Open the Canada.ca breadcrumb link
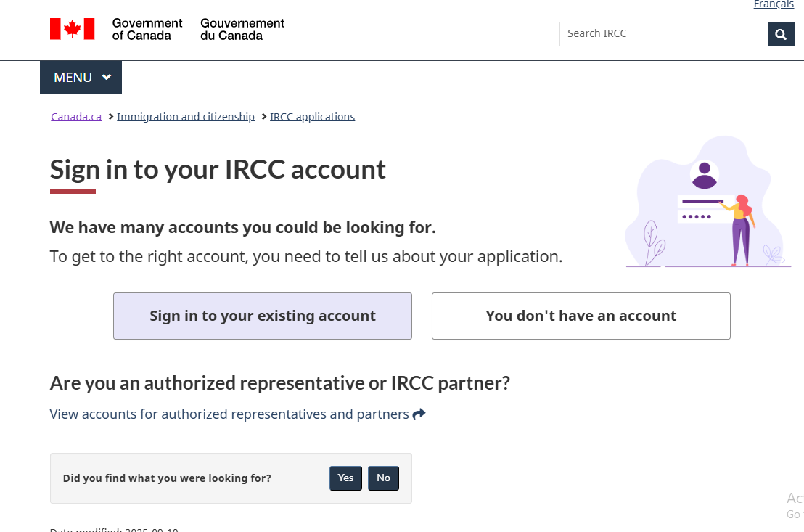This screenshot has width=804, height=532. click(x=76, y=117)
